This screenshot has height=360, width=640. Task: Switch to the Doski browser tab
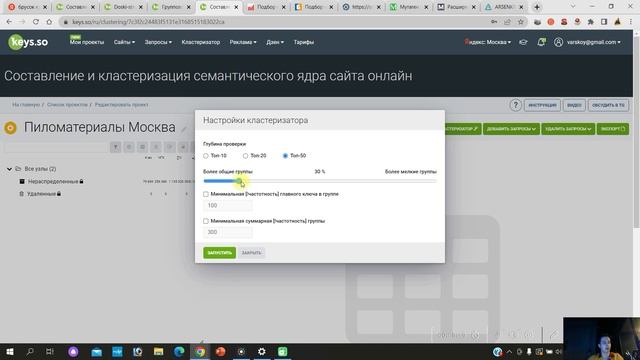click(x=122, y=7)
